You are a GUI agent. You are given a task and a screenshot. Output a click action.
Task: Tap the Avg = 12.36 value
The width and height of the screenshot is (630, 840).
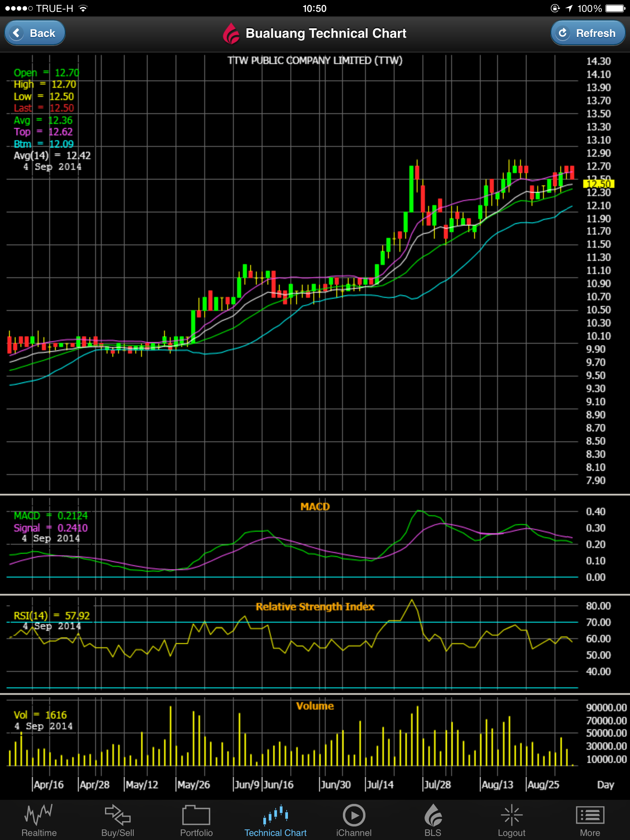(x=43, y=121)
